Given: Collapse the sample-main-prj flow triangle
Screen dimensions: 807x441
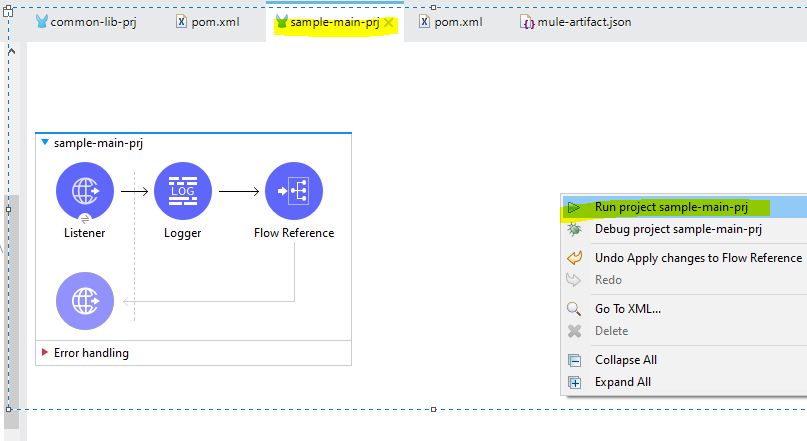Looking at the screenshot, I should click(45, 143).
